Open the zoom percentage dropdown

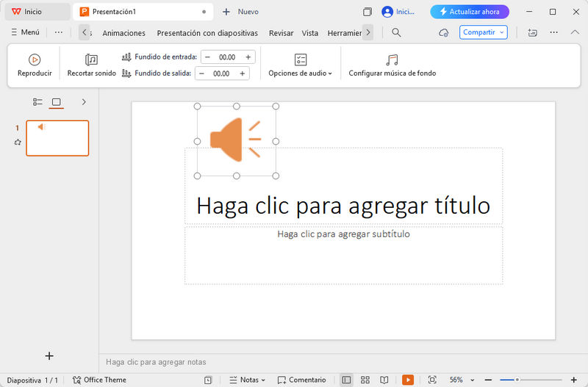pyautogui.click(x=460, y=380)
